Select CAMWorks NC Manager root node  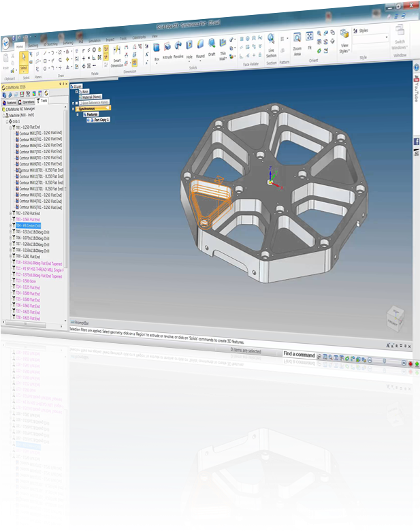(x=18, y=110)
